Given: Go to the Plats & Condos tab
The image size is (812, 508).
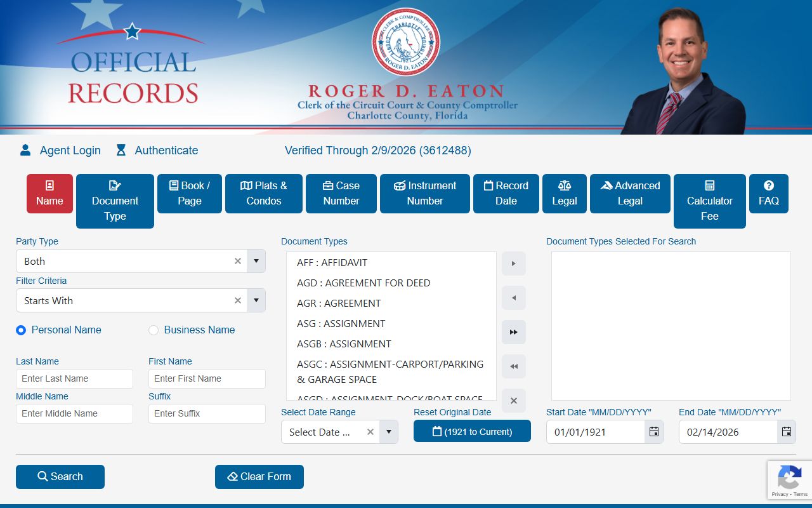Looking at the screenshot, I should pyautogui.click(x=264, y=194).
